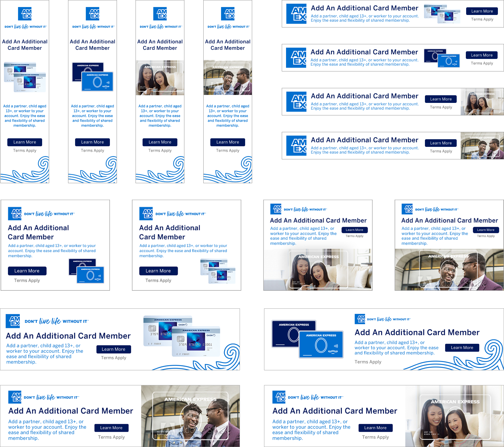
Task: Click Learn More in tall ad with two men
Action: (x=228, y=142)
